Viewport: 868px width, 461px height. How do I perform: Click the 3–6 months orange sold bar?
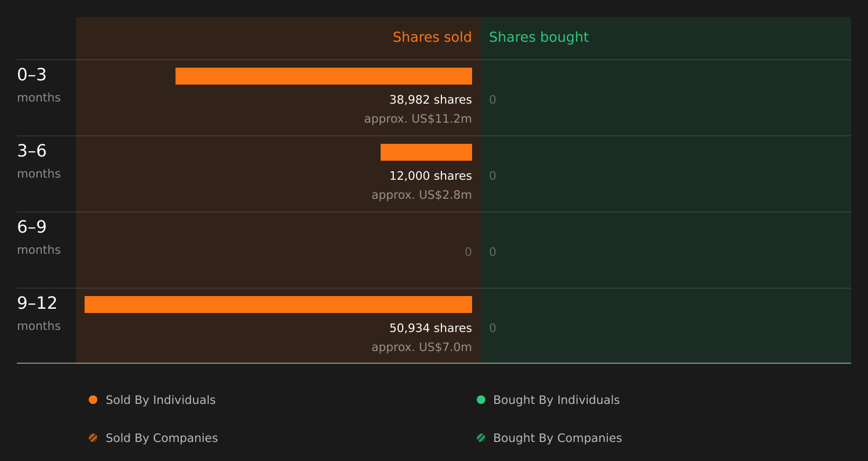426,152
